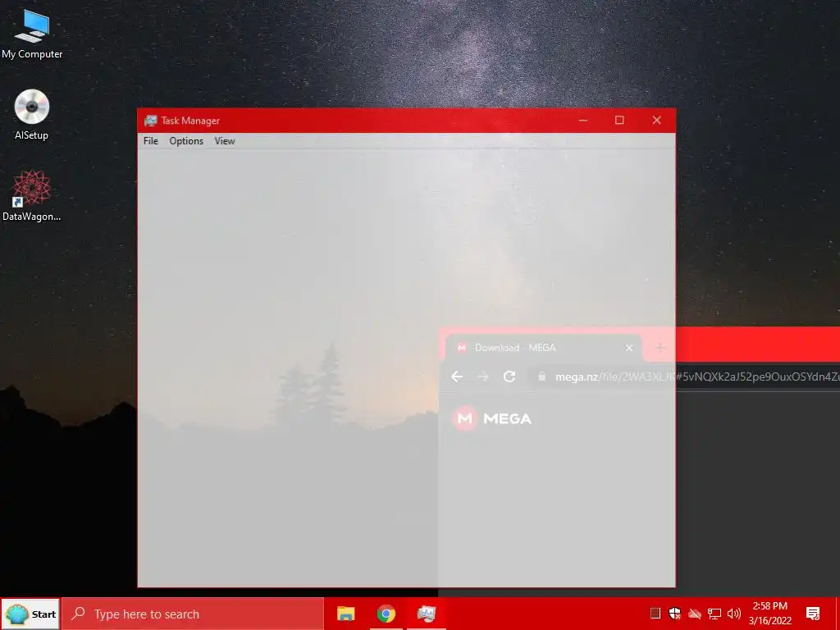Click the OneDrive cloud tray icon
The height and width of the screenshot is (630, 840).
click(695, 614)
